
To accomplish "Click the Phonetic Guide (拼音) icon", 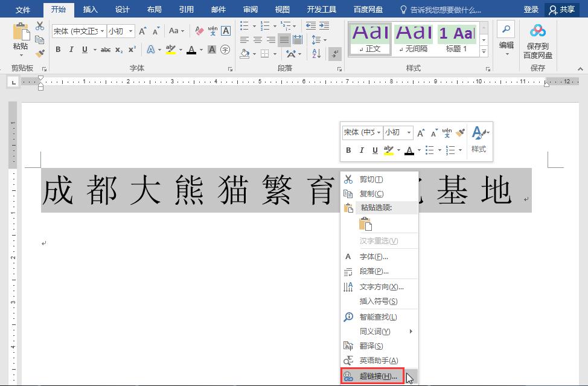I will (x=212, y=29).
